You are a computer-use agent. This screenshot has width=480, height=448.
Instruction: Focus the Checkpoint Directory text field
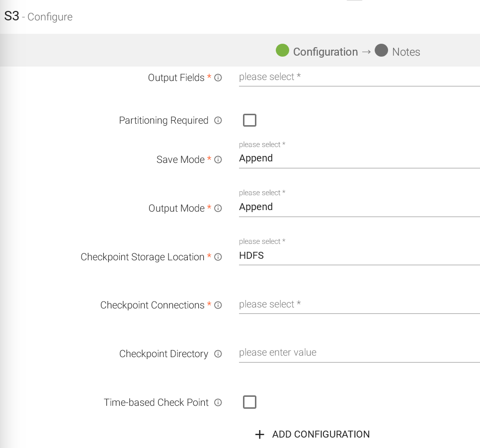tap(359, 353)
